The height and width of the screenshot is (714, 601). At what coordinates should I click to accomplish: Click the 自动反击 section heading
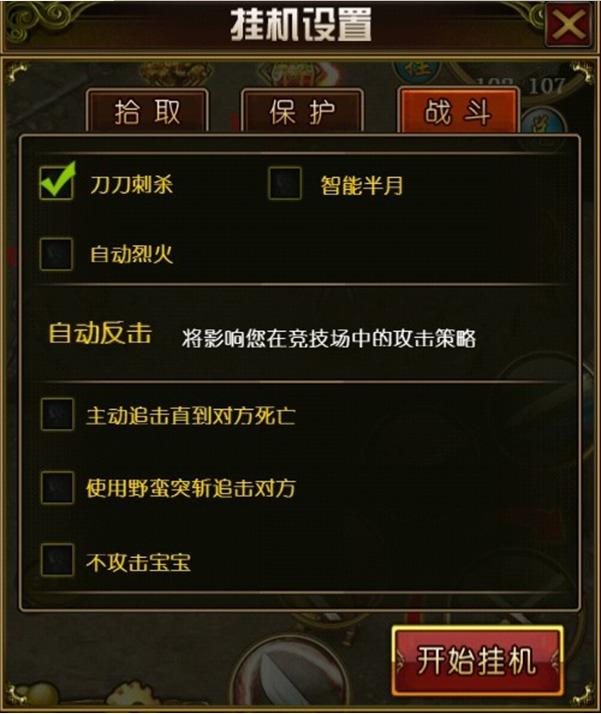tap(100, 333)
